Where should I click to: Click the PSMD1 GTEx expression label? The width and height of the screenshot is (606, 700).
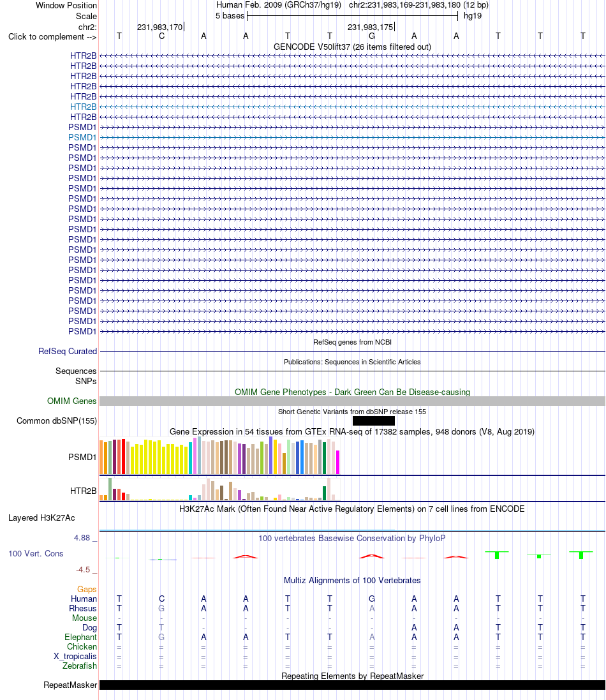pos(82,457)
